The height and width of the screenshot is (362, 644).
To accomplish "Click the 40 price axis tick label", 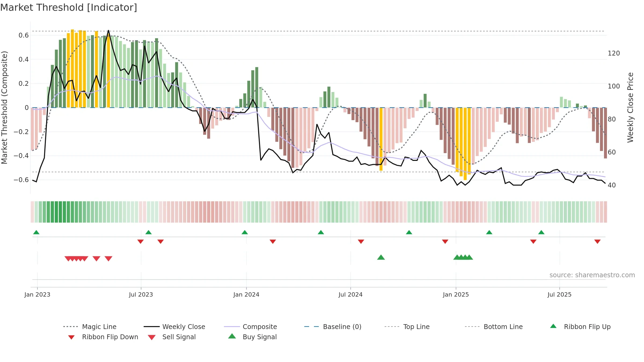I will (612, 185).
